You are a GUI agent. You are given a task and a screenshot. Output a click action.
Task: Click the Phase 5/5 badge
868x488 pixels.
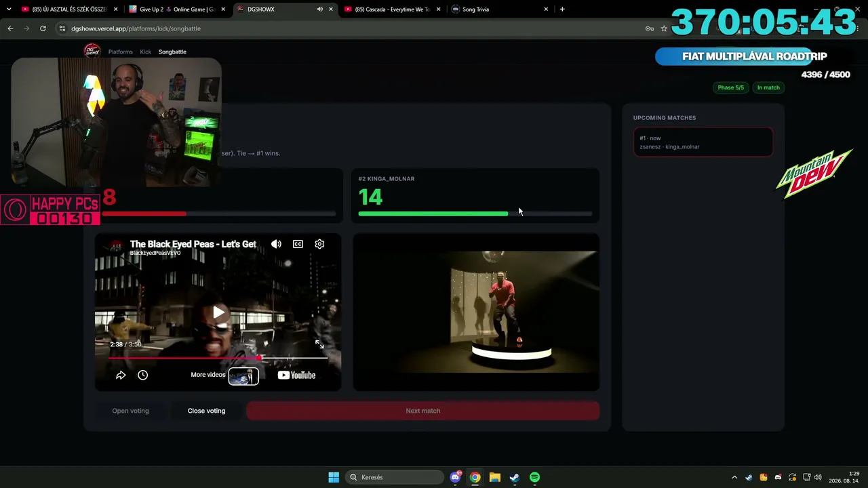[x=730, y=87]
